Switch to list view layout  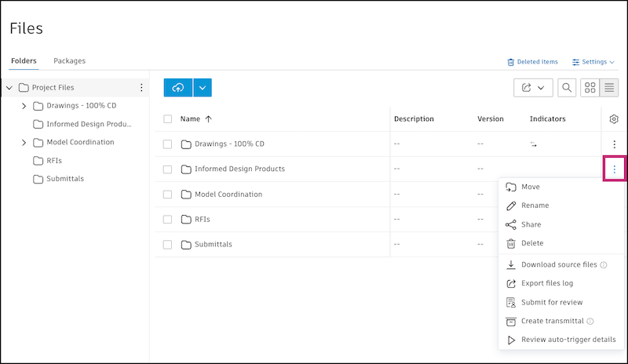tap(609, 88)
